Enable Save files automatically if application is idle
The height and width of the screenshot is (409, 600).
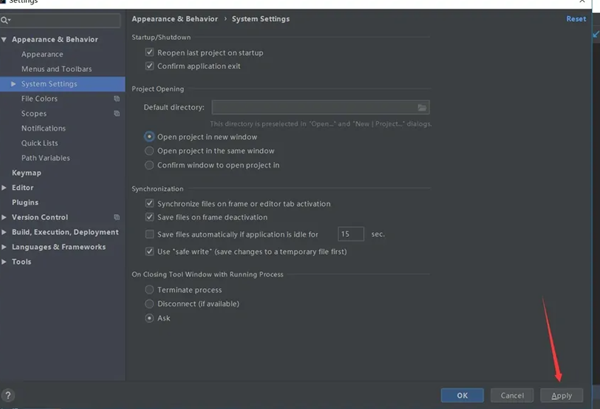pos(150,234)
